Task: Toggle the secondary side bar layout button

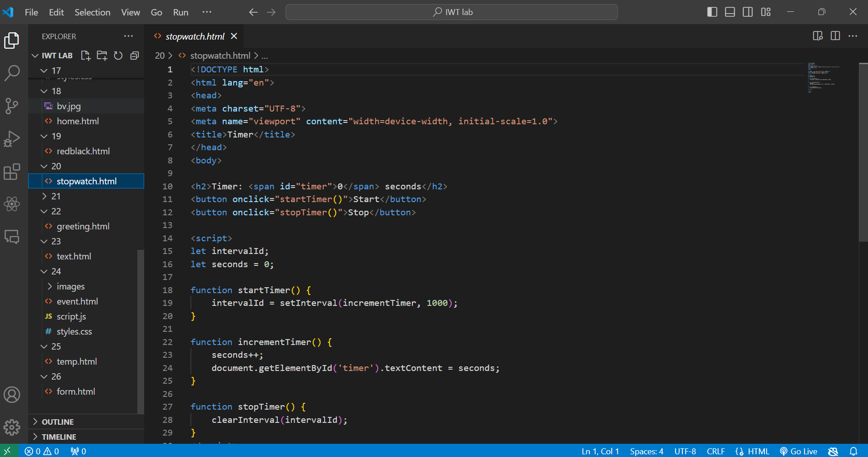Action: click(x=748, y=12)
